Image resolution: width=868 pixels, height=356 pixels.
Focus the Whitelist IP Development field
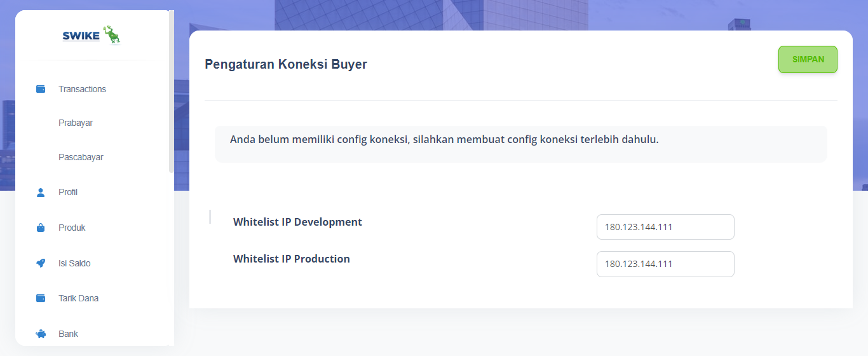665,227
